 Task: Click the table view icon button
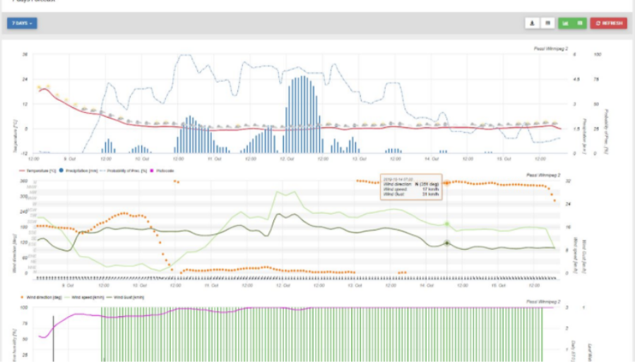pos(547,23)
